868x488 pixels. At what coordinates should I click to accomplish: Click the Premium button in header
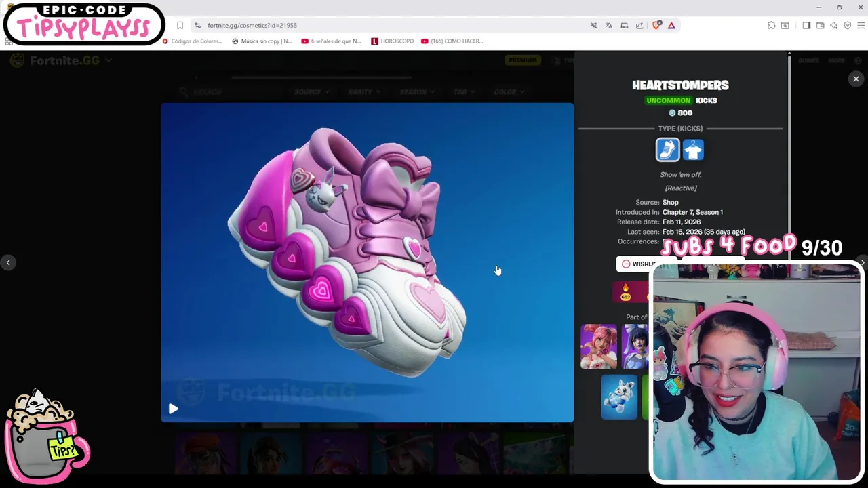coord(522,60)
